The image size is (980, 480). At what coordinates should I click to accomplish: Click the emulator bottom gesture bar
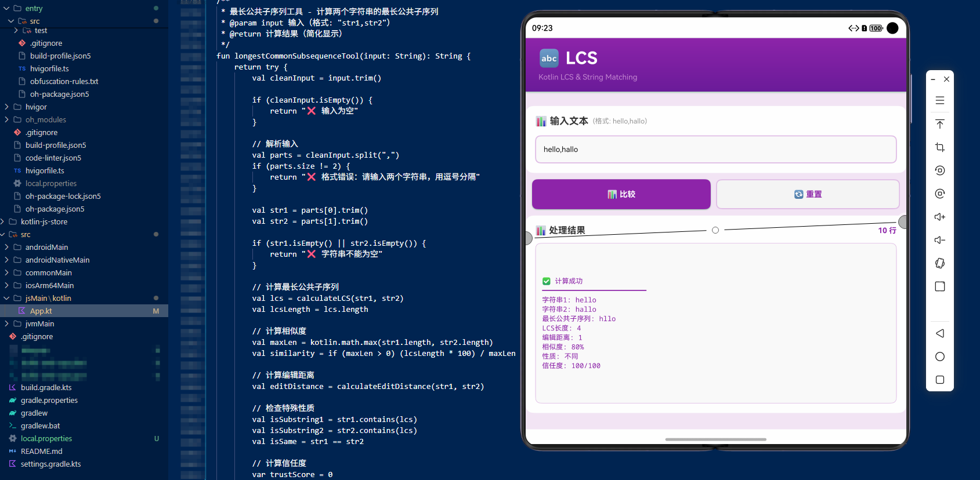click(x=715, y=439)
